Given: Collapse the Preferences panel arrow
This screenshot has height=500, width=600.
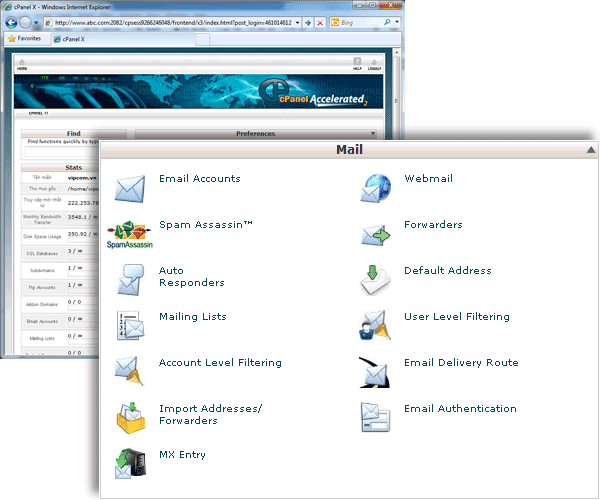Looking at the screenshot, I should (373, 133).
